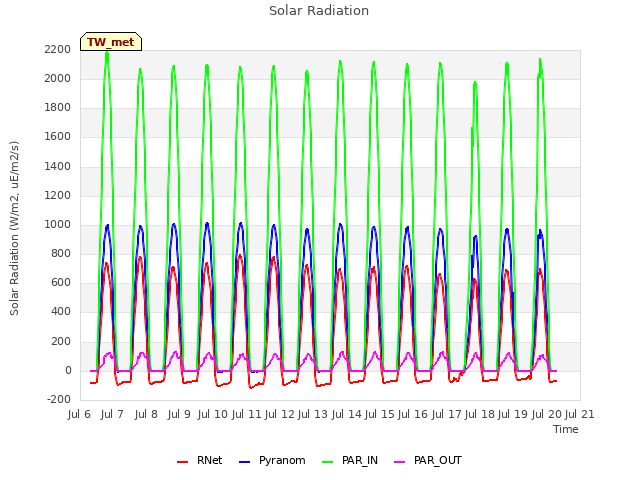This screenshot has height=480, width=640.
Task: Toggle the PAR_OUT legend entry
Action: point(428,460)
